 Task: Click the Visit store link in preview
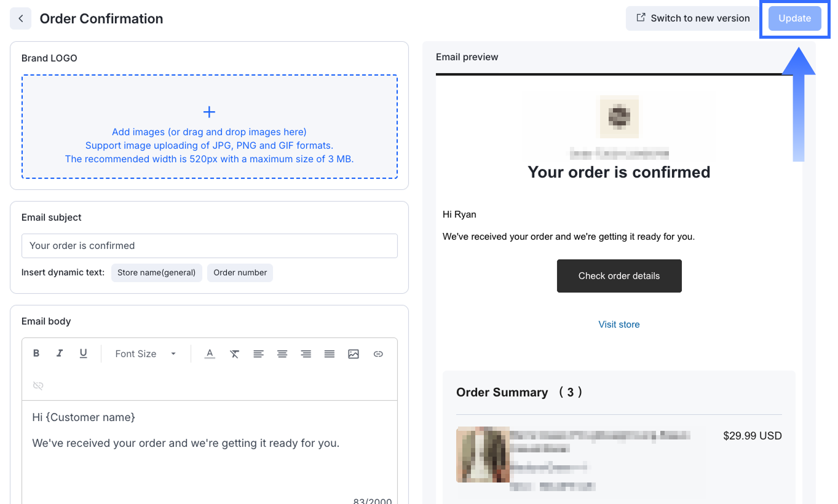(619, 325)
